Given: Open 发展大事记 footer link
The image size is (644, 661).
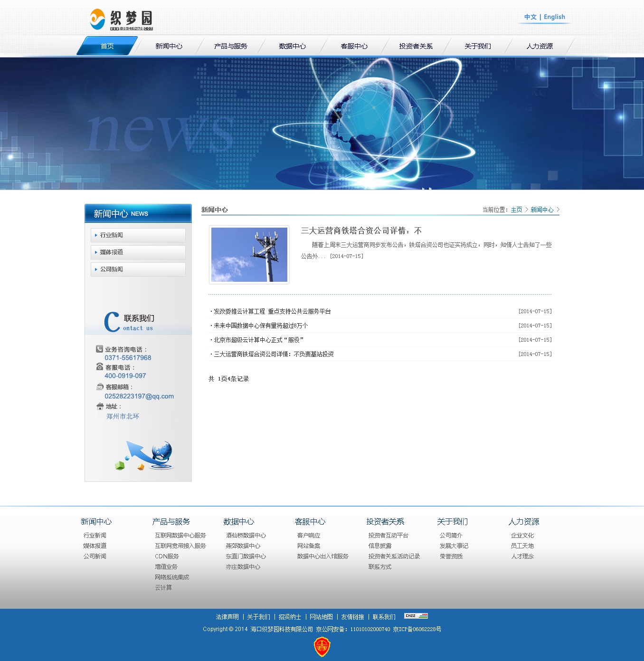Looking at the screenshot, I should point(454,546).
